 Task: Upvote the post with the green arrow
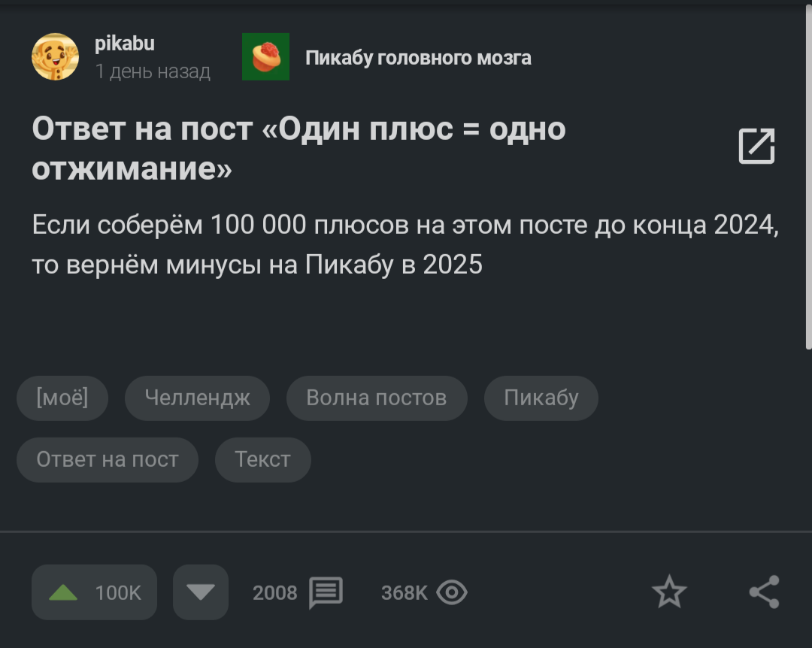point(64,593)
